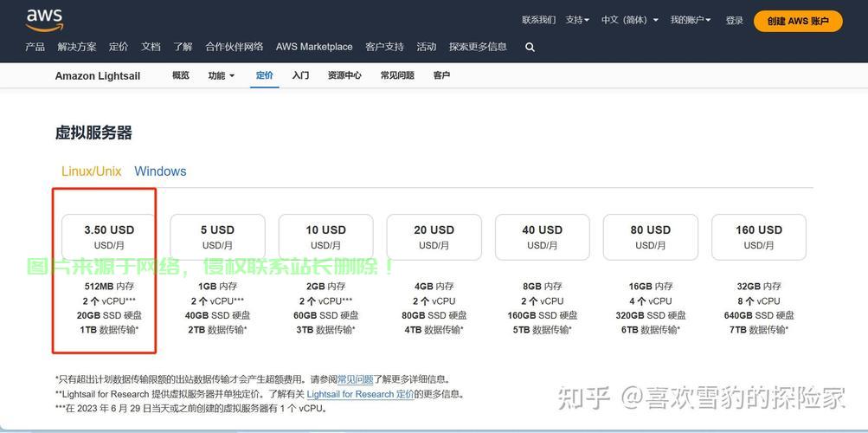The image size is (868, 433).
Task: Click the 创建 AWS 账户 button
Action: pos(798,21)
